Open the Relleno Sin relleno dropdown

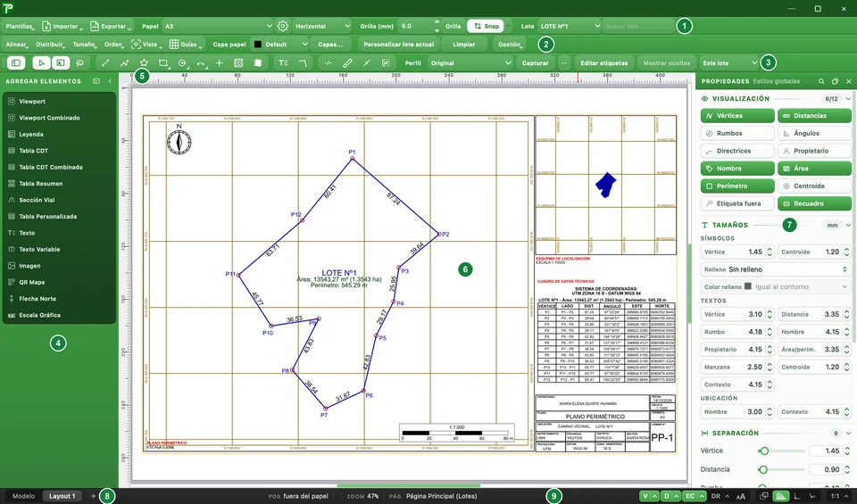[775, 269]
